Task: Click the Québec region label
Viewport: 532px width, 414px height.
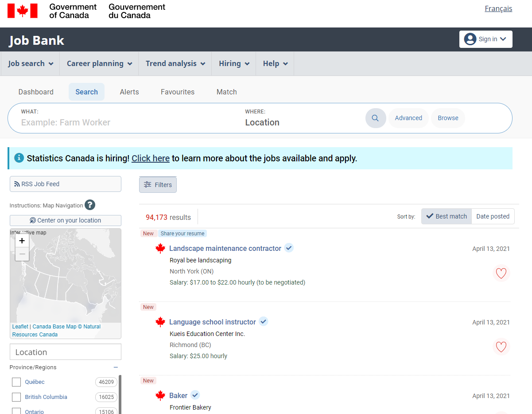Action: point(35,382)
